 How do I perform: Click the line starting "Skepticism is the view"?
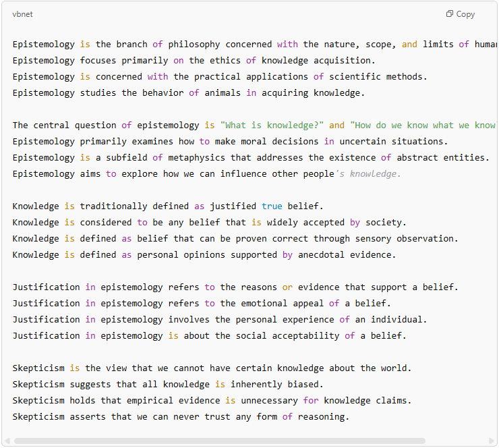[x=212, y=368]
